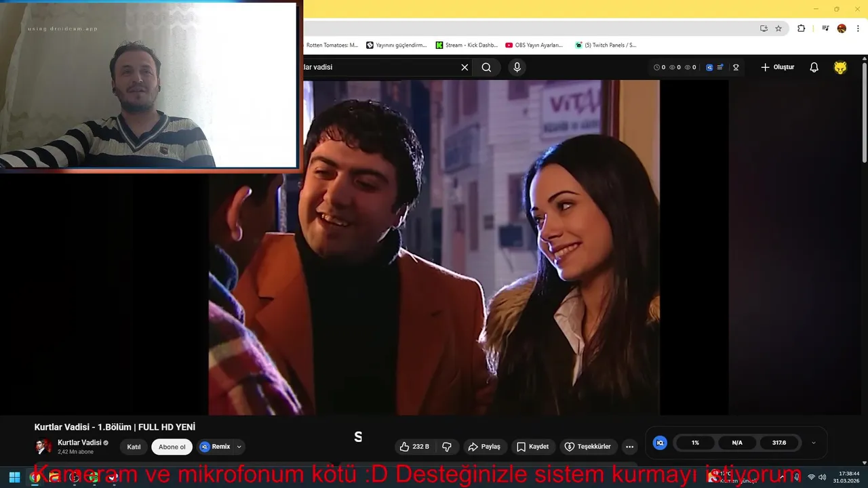Dislike the video

(x=447, y=447)
